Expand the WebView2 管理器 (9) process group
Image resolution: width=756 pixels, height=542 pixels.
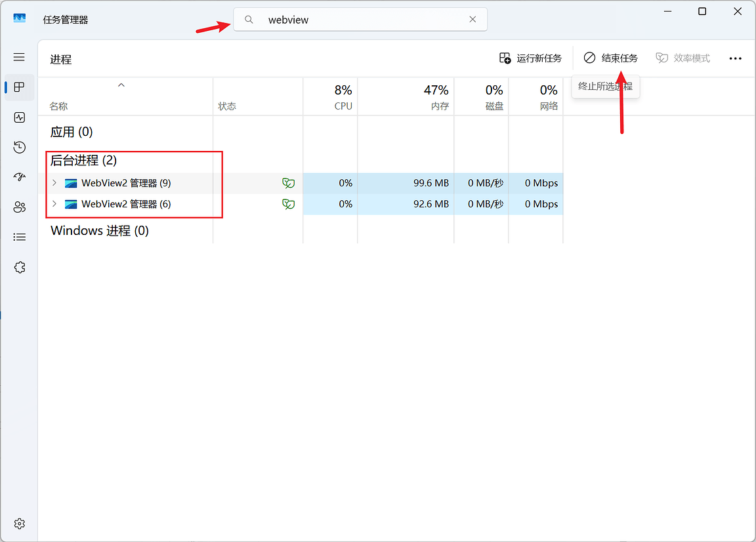tap(54, 183)
